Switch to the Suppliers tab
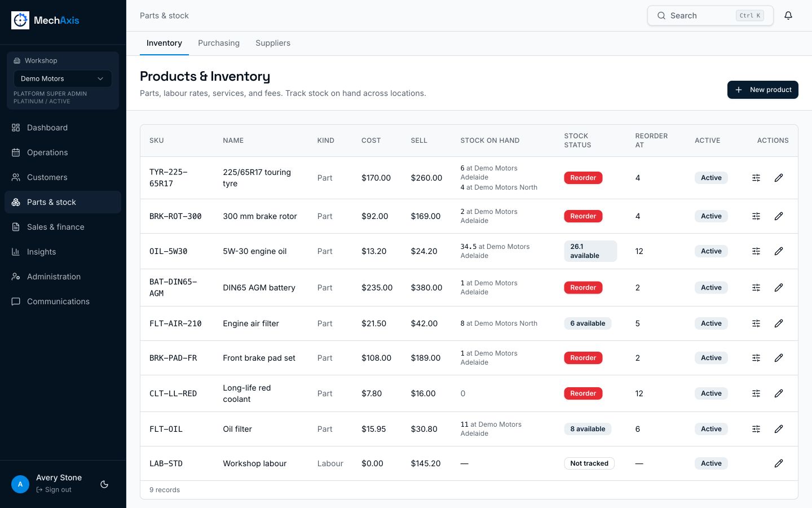This screenshot has width=812, height=508. (273, 43)
